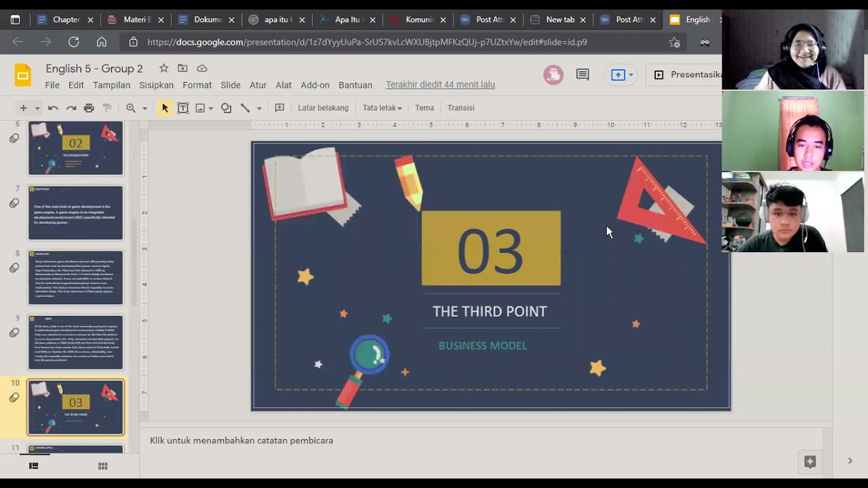Select the text box tool
This screenshot has height=488, width=868.
coord(183,108)
